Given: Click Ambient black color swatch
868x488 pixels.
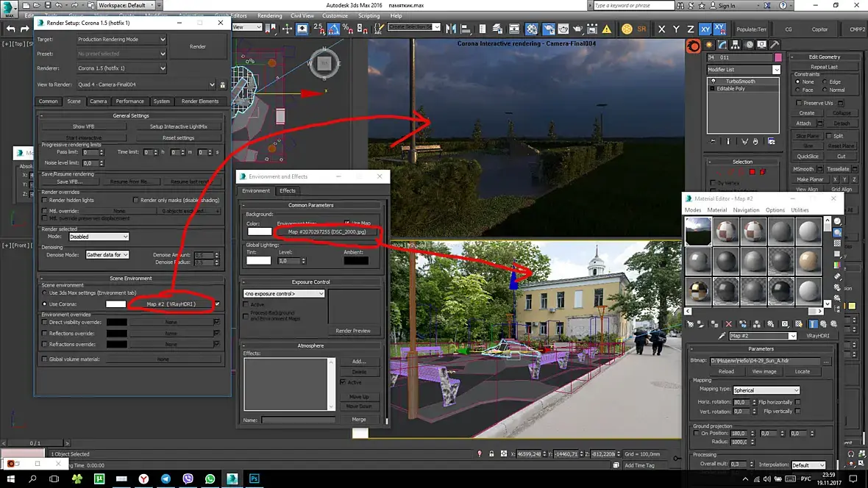Looking at the screenshot, I should (x=356, y=261).
